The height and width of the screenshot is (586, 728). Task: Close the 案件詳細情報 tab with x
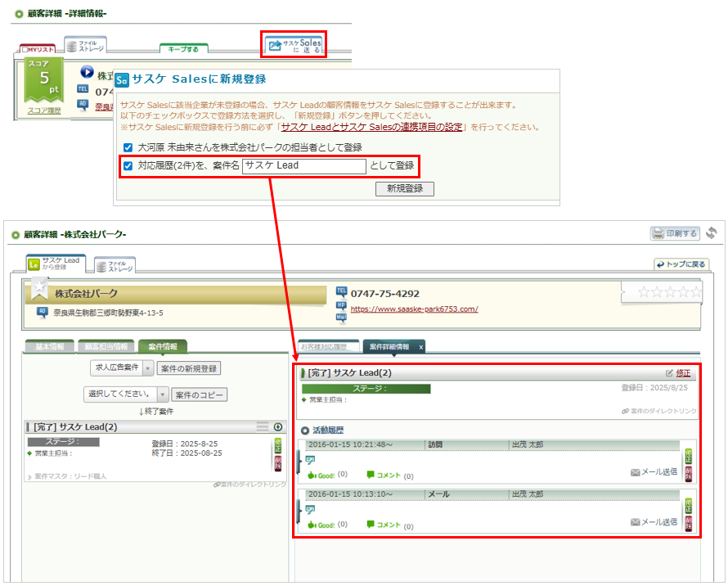point(420,347)
